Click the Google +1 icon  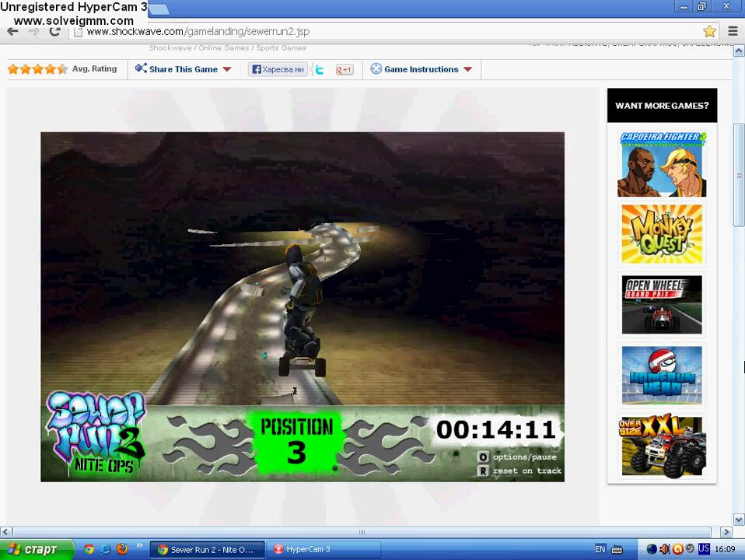344,69
